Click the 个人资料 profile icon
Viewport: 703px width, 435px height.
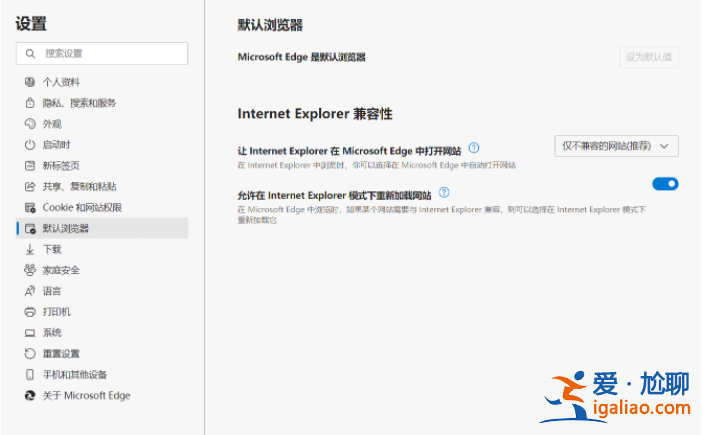coord(30,82)
